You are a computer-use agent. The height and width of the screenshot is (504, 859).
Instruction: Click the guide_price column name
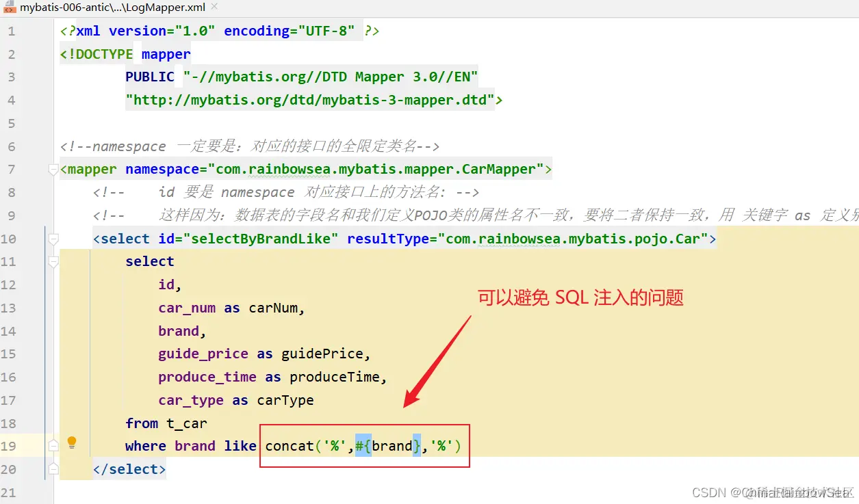[203, 354]
